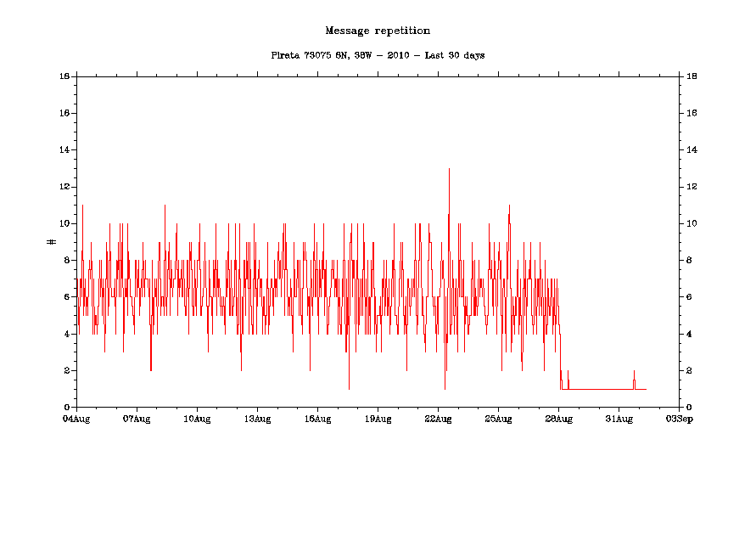Click the right y-axis value 10
Screen dimensions: 756x535
point(692,223)
